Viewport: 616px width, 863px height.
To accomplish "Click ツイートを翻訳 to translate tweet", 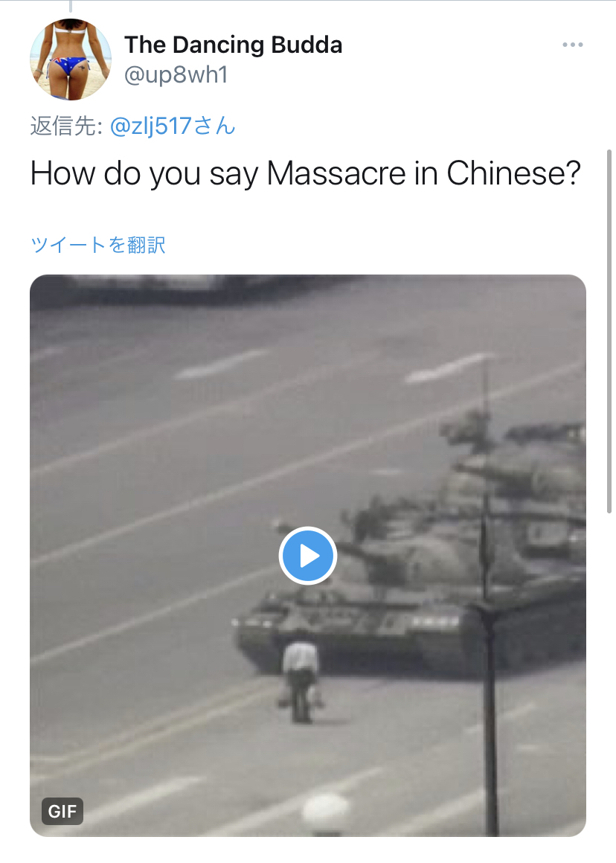I will click(97, 245).
